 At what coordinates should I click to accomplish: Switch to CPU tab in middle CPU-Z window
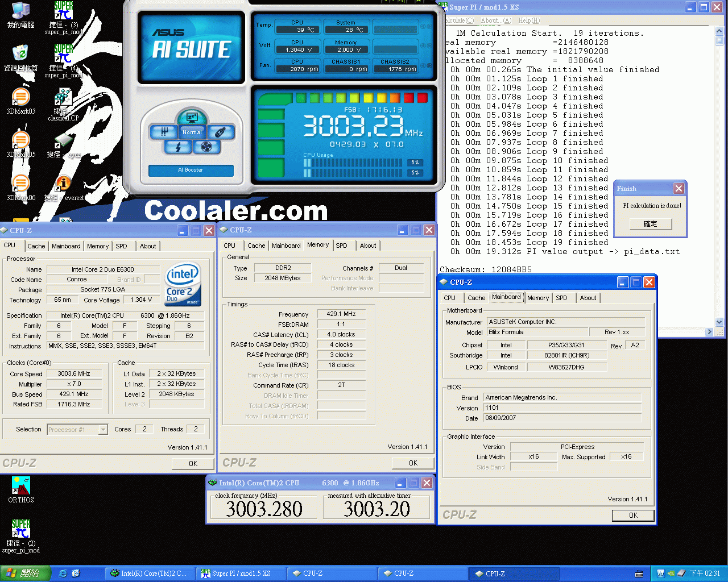click(x=230, y=246)
